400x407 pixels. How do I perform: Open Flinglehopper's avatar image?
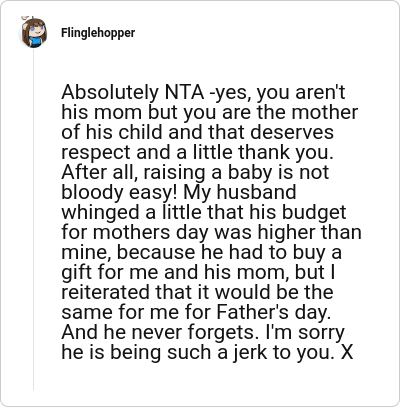click(x=33, y=33)
